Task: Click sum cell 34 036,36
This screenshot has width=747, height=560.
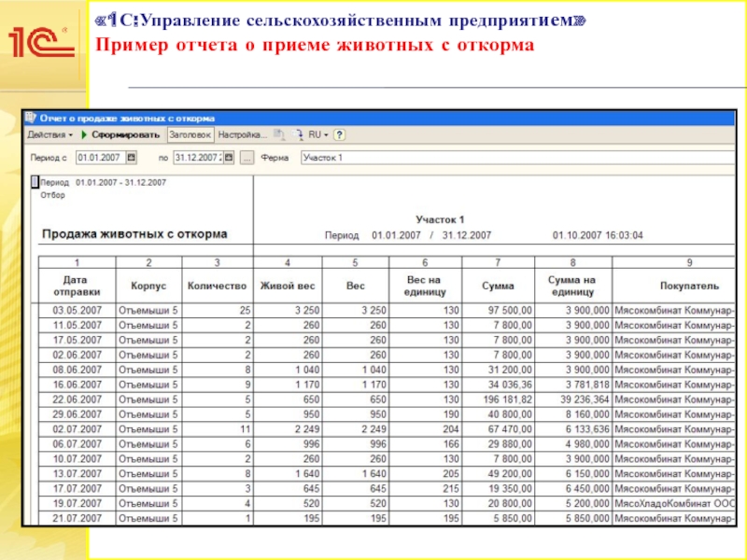Action: click(499, 385)
